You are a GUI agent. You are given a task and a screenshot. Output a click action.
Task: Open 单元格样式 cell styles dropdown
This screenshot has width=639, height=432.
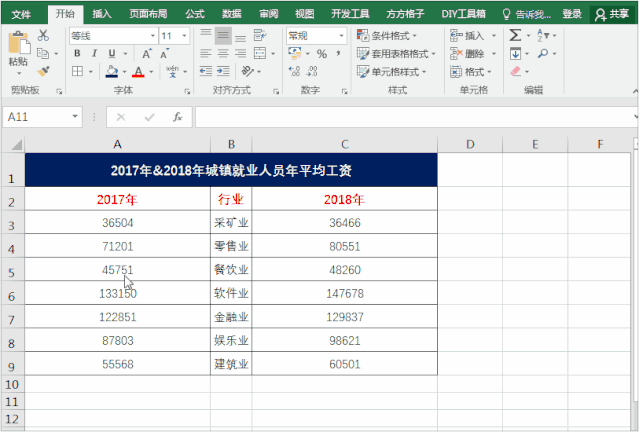pyautogui.click(x=391, y=71)
